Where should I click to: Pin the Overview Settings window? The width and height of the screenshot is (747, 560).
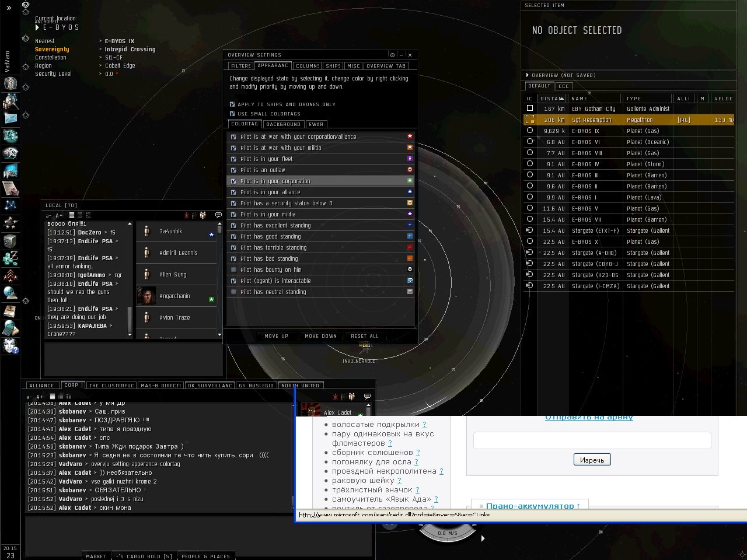pyautogui.click(x=392, y=55)
